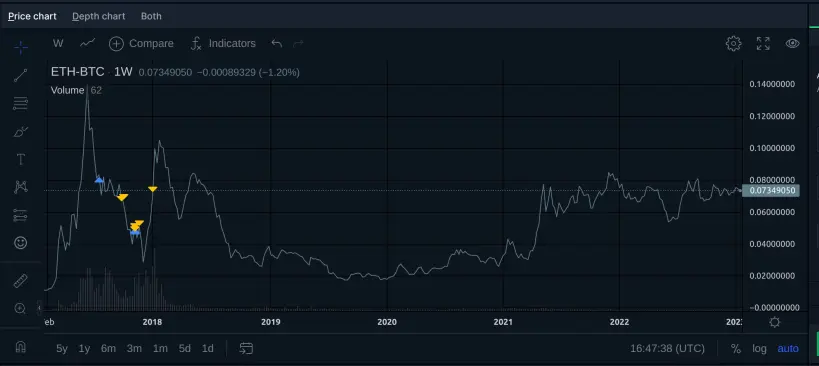819x366 pixels.
Task: Set the range to 6m
Action: 108,349
